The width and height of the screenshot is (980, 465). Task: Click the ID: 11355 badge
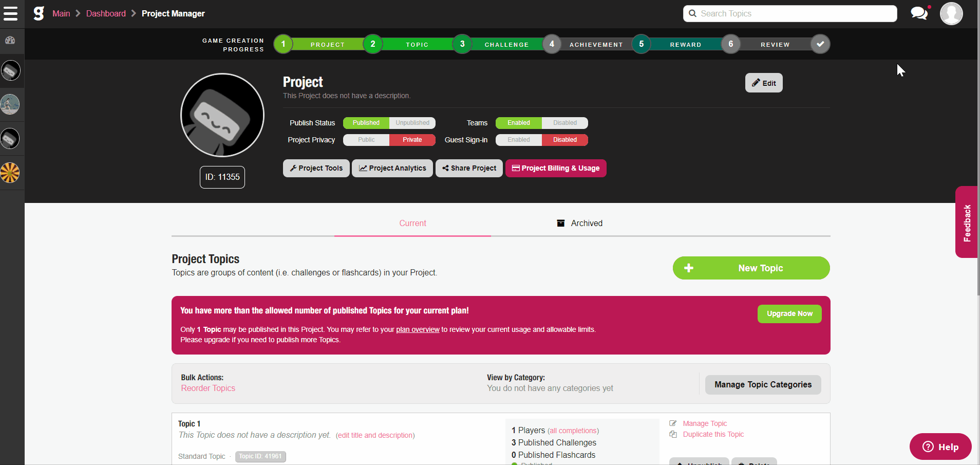pos(222,177)
